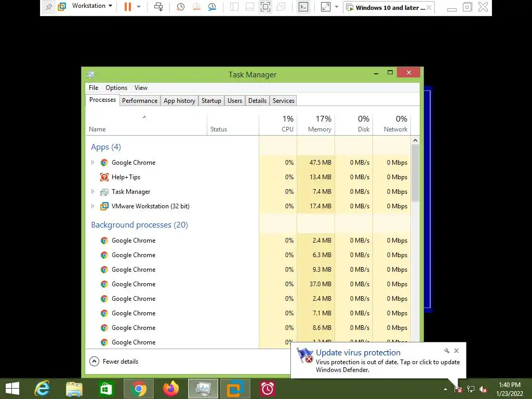Click the Task Manager icon in the apps list
Viewport: 532px width, 399px height.
(x=104, y=192)
